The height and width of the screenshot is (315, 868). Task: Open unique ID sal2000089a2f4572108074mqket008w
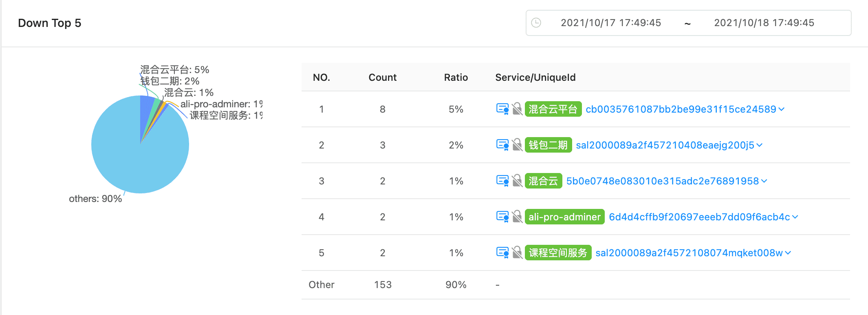point(689,253)
